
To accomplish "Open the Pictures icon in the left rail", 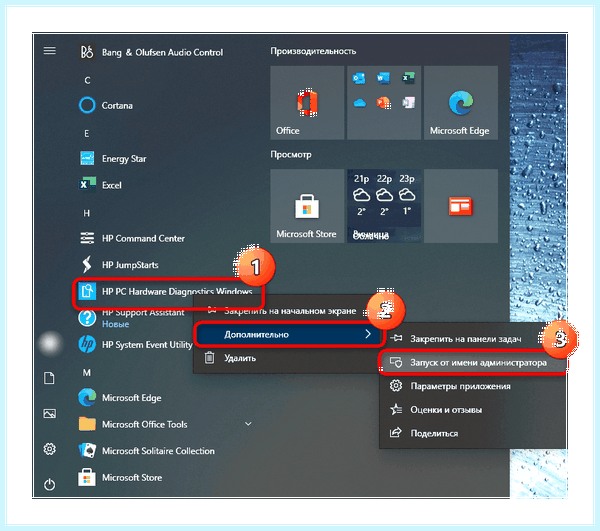I will pos(49,414).
